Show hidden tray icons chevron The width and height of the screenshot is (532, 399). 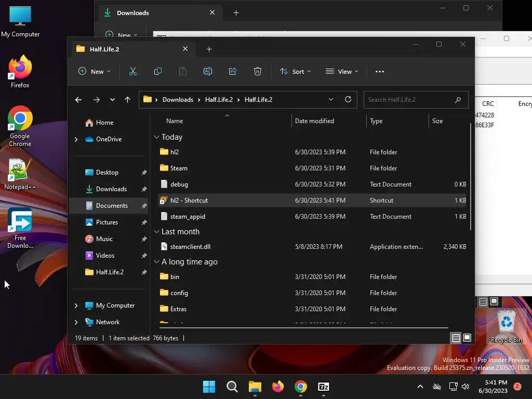point(420,387)
